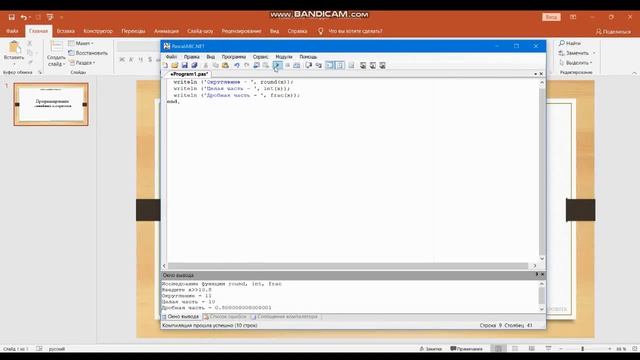The image size is (640, 360).
Task: Click Undo in PowerPoint quick access toolbar
Action: (x=24, y=17)
